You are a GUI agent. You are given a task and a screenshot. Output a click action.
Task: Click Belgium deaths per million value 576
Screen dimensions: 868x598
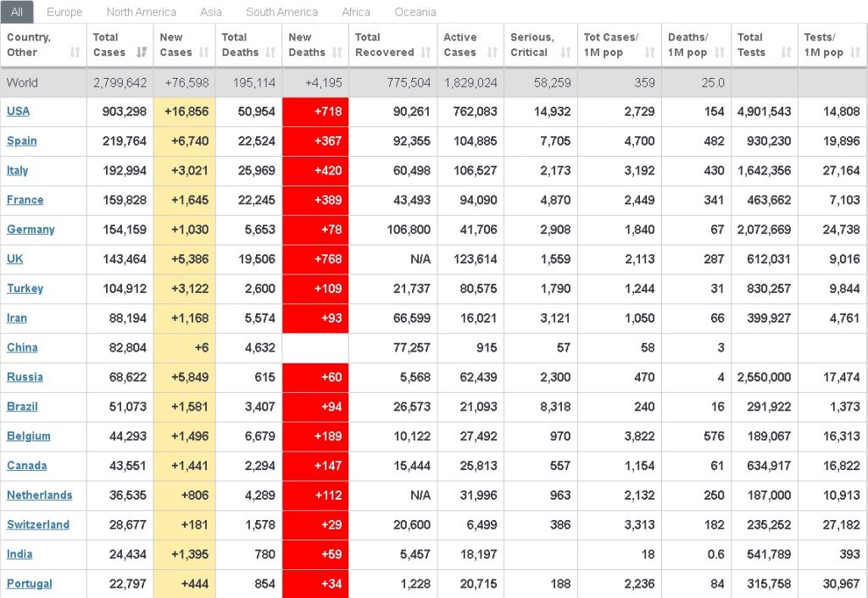[x=714, y=436]
